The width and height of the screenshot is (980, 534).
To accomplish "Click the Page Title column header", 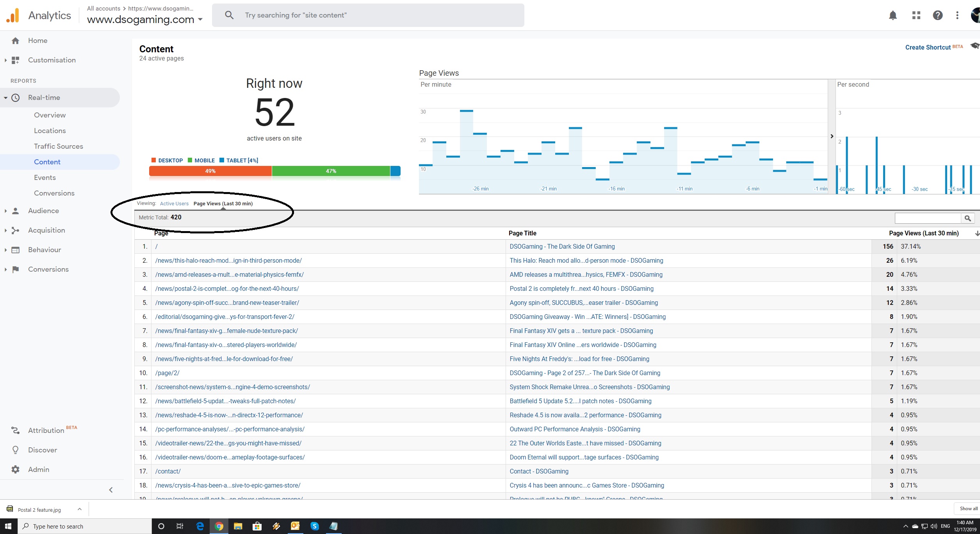I will [522, 233].
